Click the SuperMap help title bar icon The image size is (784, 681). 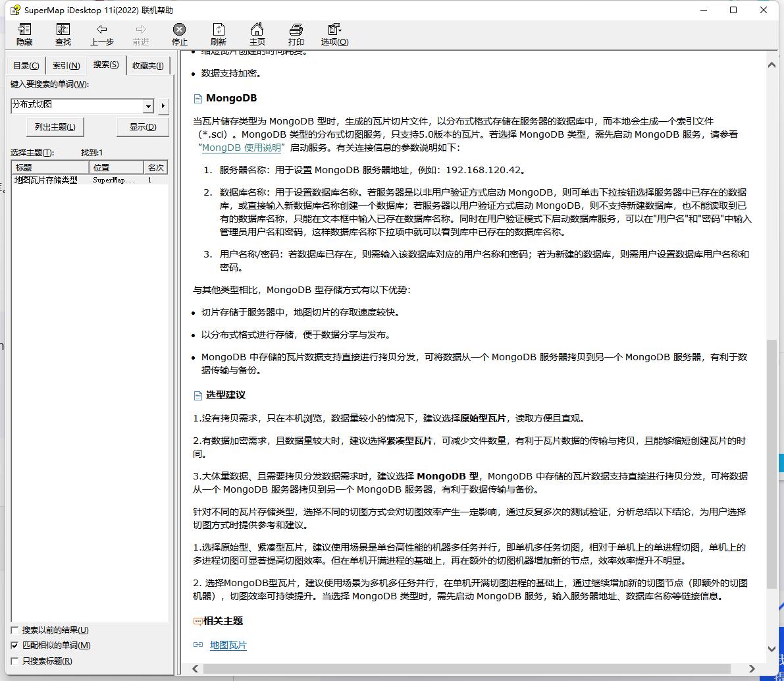pos(16,10)
